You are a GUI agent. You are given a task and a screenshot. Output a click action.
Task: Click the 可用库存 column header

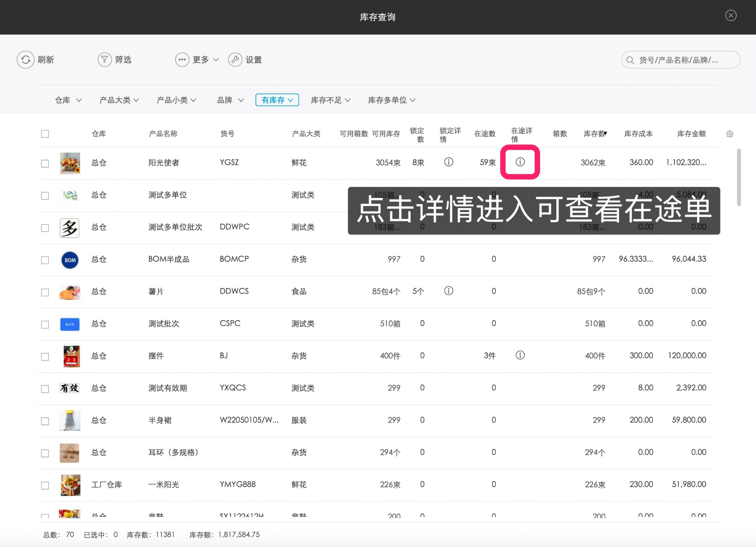386,134
